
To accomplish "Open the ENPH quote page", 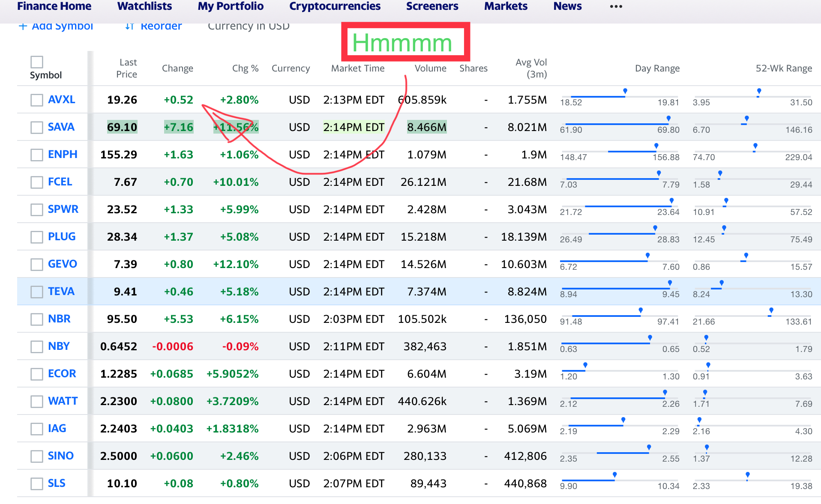I will (x=63, y=155).
